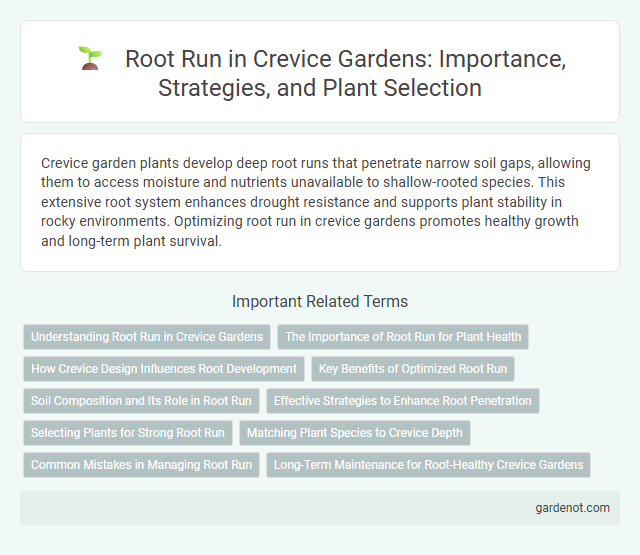Select 'Common Mistakes in Managing Root Run' tag
640x555 pixels.
point(141,465)
